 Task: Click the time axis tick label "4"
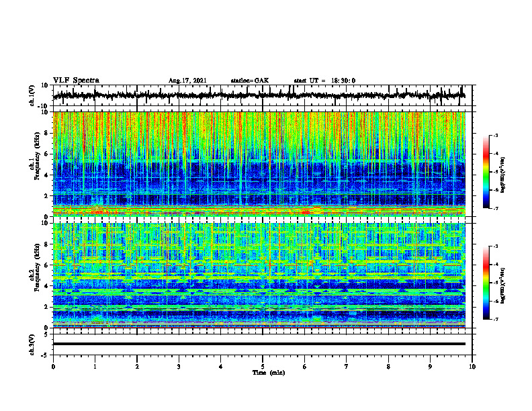[221, 367]
